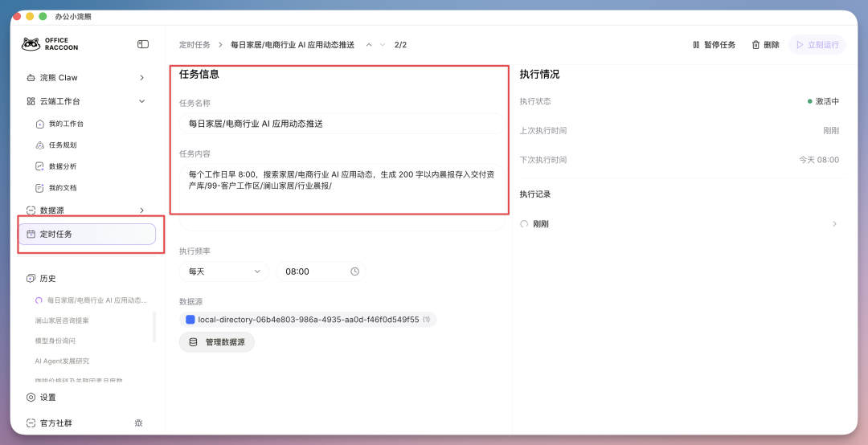868x445 pixels.
Task: Click the clock icon in time field
Action: [x=355, y=271]
